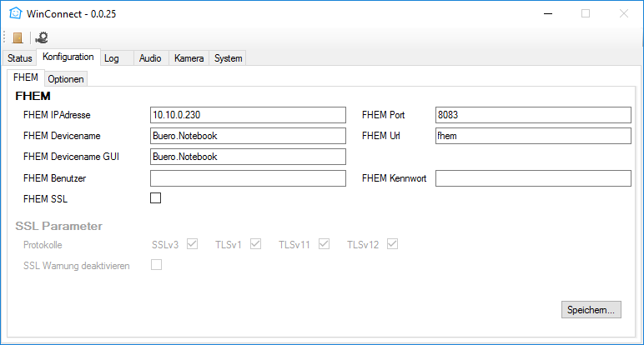Image resolution: width=644 pixels, height=345 pixels.
Task: Click the FHEM Devicename GUI label
Action: tap(71, 157)
